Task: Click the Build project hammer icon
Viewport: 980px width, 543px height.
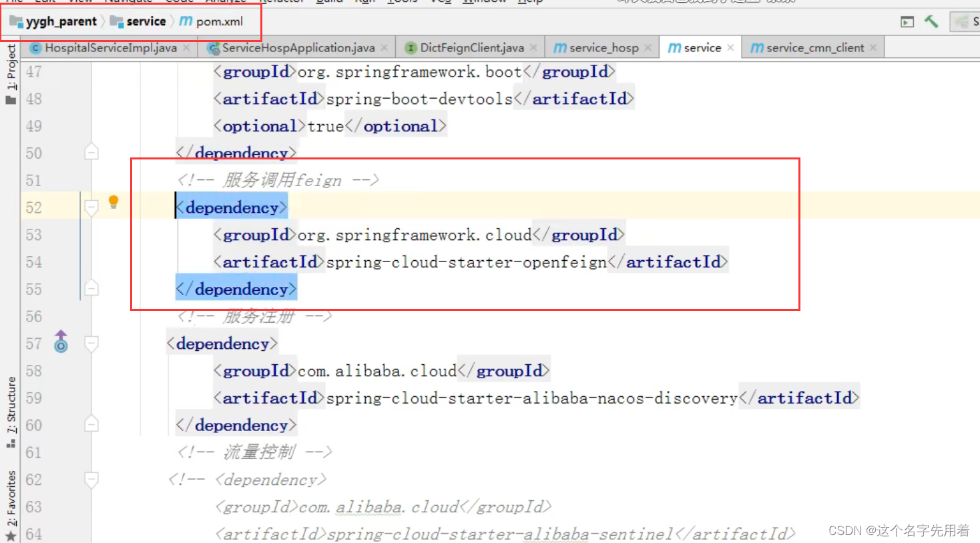Action: [x=931, y=21]
